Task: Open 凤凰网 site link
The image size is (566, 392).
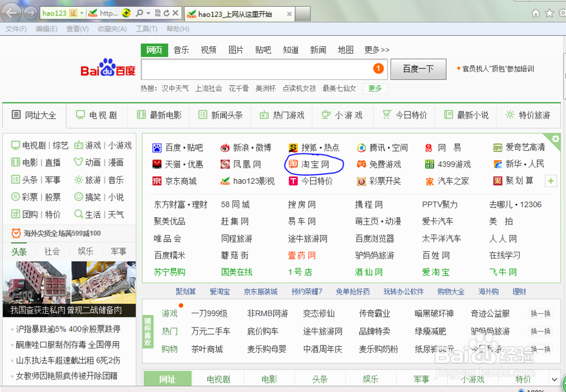Action: point(241,165)
